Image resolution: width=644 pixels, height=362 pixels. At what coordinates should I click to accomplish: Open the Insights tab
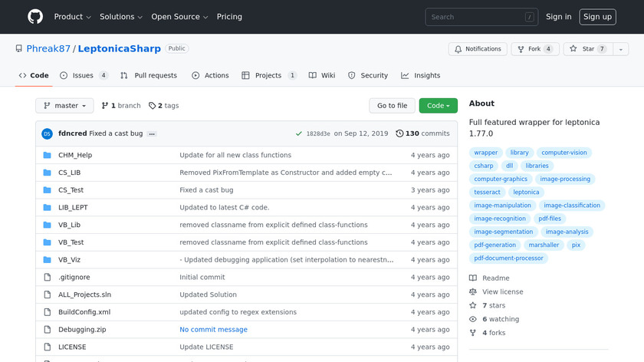(x=421, y=76)
